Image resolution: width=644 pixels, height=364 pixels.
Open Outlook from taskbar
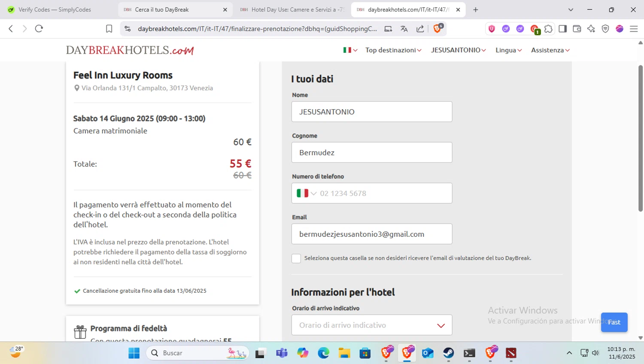coord(428,353)
